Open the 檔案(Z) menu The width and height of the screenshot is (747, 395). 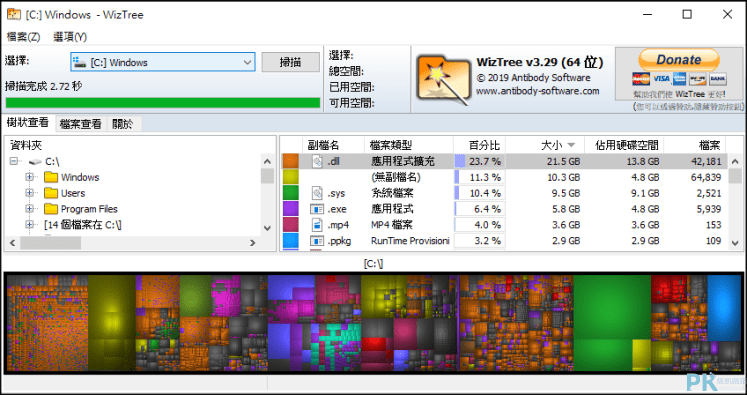click(24, 37)
